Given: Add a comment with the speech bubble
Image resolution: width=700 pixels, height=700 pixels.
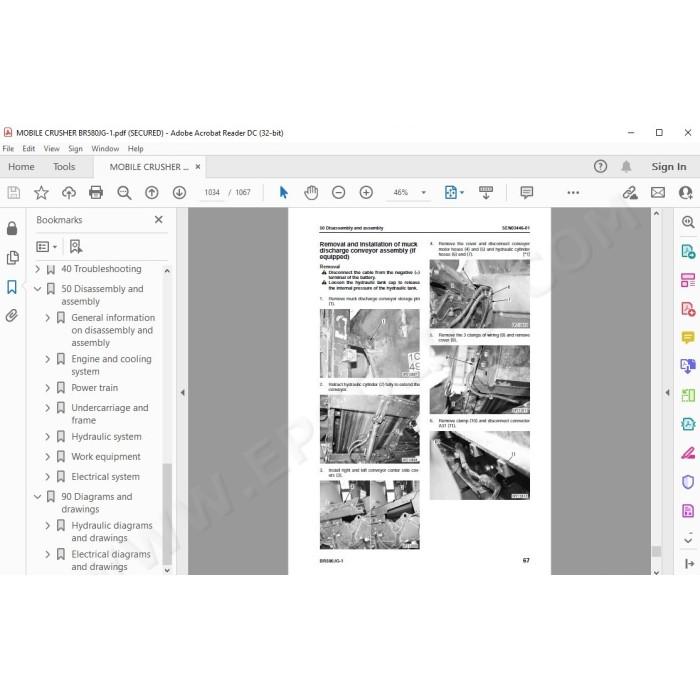Looking at the screenshot, I should (527, 192).
